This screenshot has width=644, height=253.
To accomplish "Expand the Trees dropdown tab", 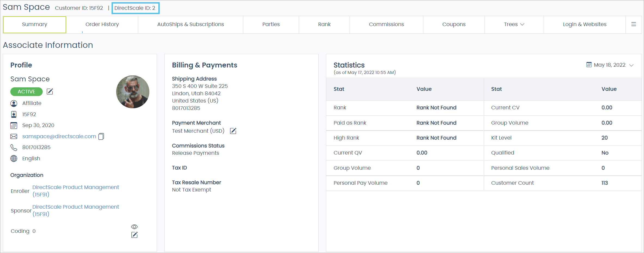I will tap(514, 24).
